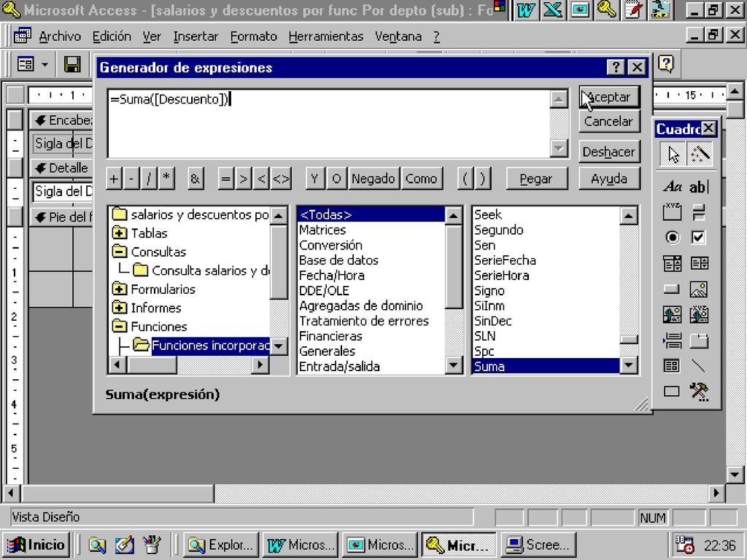Insert the not-equal (<>) operator
Screen dimensions: 747x560
click(281, 179)
